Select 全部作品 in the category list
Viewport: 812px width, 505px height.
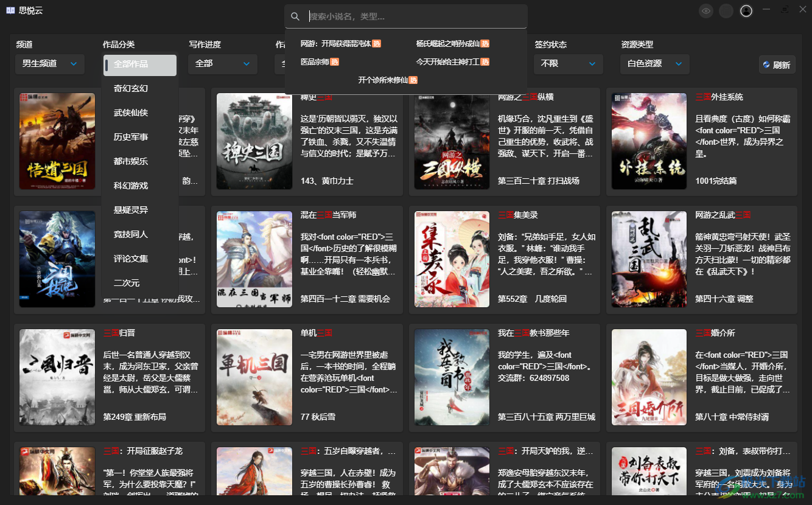coord(140,65)
